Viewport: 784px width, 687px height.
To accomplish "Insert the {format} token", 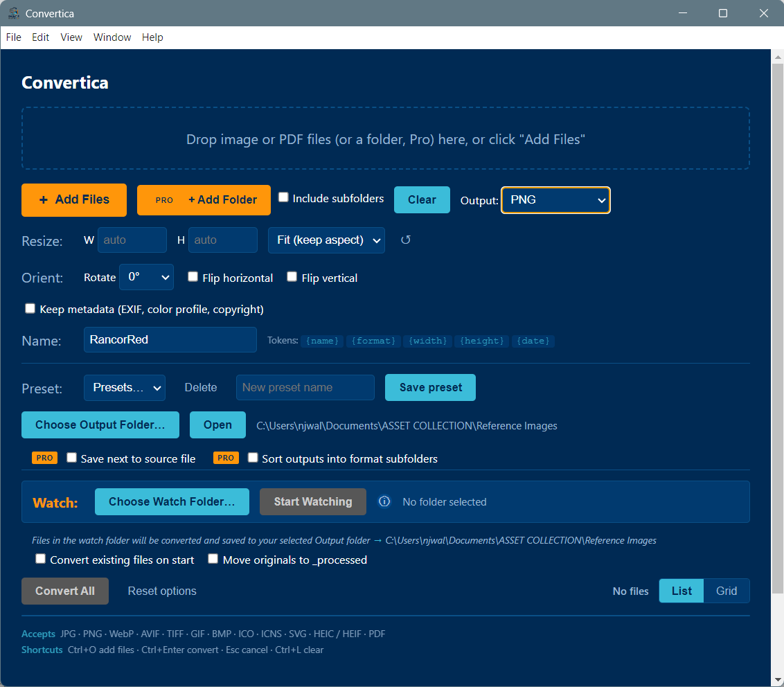I will (373, 341).
